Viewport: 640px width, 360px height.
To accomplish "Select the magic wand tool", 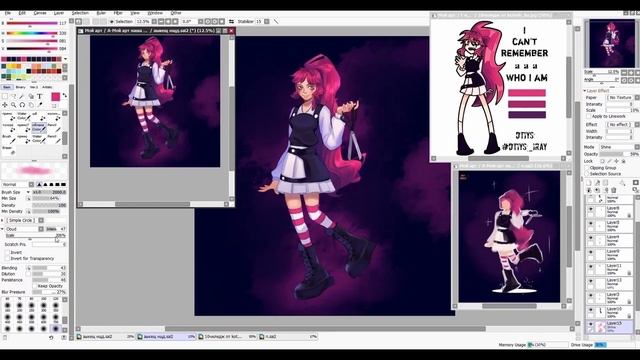I will (22, 96).
